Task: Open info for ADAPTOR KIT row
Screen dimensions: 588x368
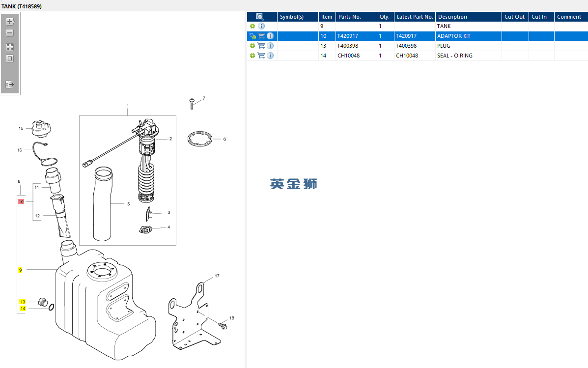Action: (x=270, y=36)
